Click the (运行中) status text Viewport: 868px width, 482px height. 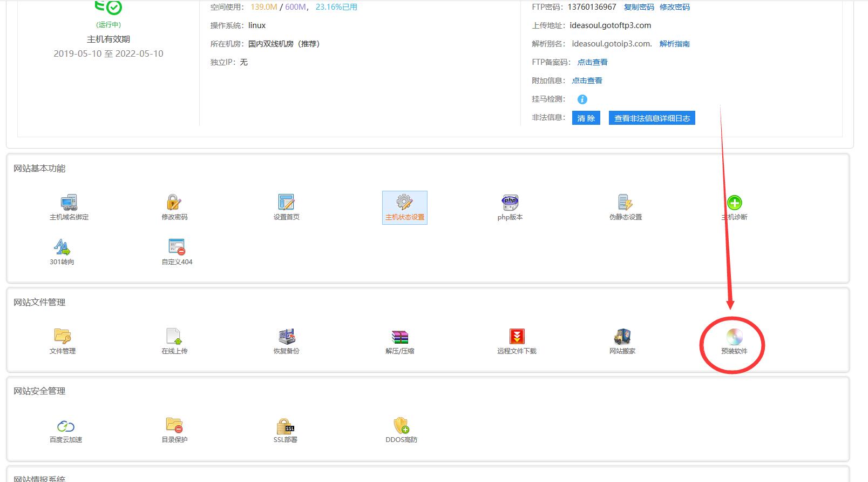109,25
